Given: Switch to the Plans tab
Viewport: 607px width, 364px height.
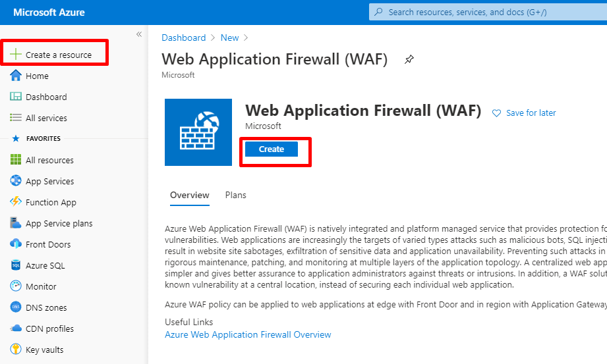Looking at the screenshot, I should click(235, 195).
